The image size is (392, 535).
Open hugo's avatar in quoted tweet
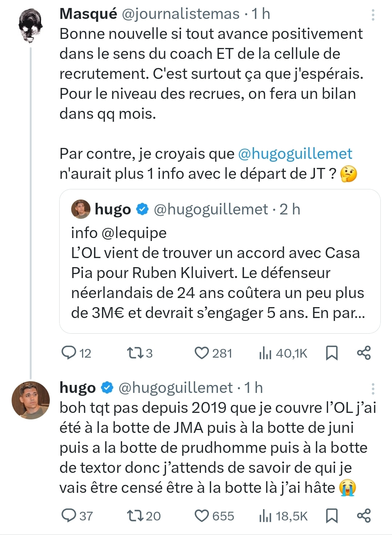(x=81, y=209)
